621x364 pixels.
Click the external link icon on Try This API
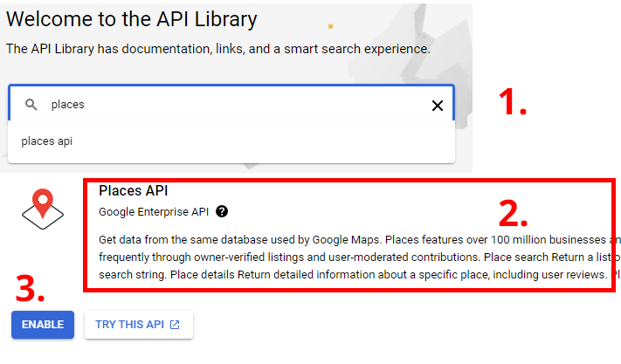(x=175, y=325)
